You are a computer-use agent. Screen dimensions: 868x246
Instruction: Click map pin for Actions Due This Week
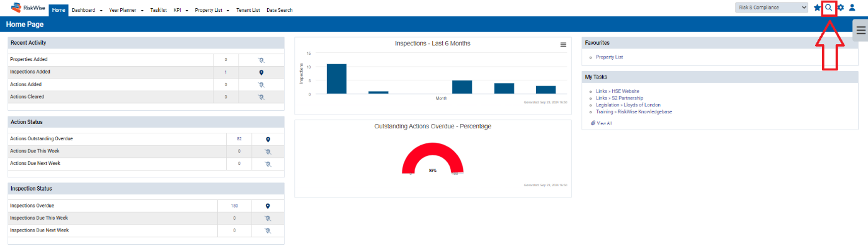tap(268, 152)
